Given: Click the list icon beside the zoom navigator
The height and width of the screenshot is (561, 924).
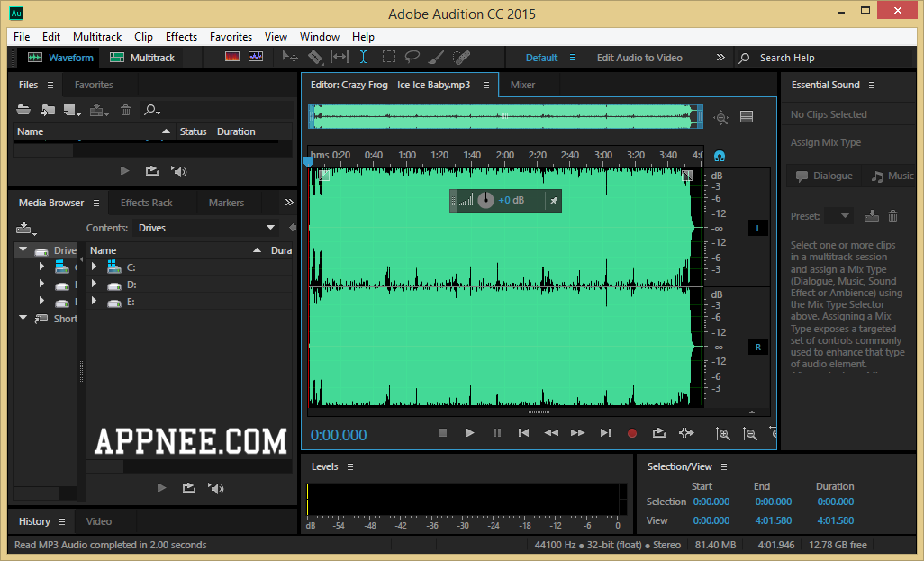Looking at the screenshot, I should pos(747,117).
